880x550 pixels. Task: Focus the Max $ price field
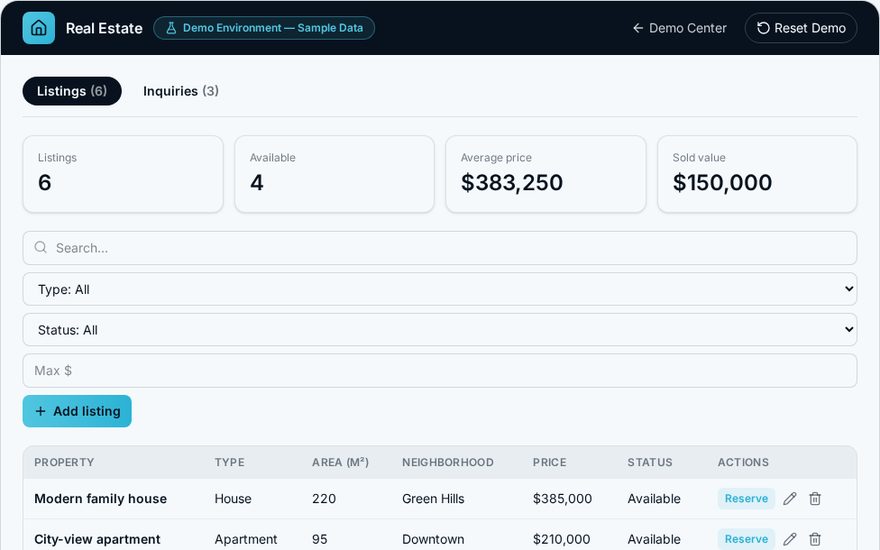coord(440,370)
